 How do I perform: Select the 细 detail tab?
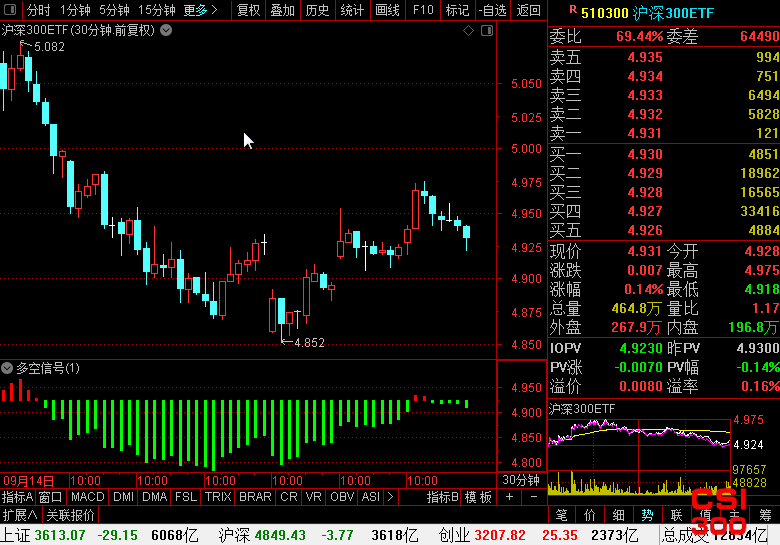coord(618,515)
